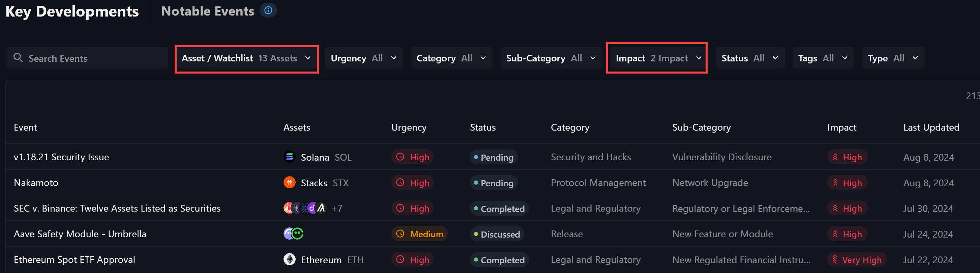Screen dimensions: 980x273
Task: Click the Jul 22, 2024 date cell
Action: pyautogui.click(x=928, y=260)
